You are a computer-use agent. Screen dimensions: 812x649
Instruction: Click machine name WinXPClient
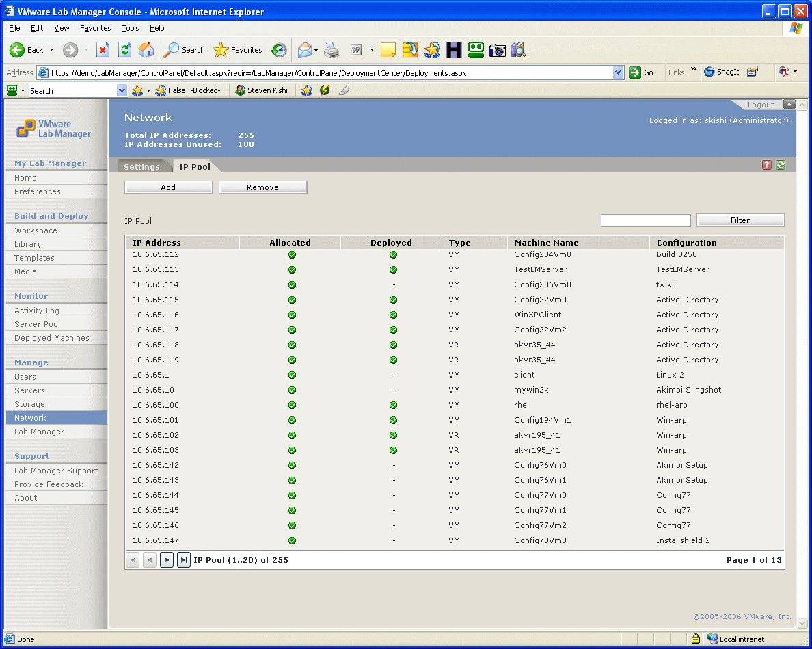[x=537, y=315]
